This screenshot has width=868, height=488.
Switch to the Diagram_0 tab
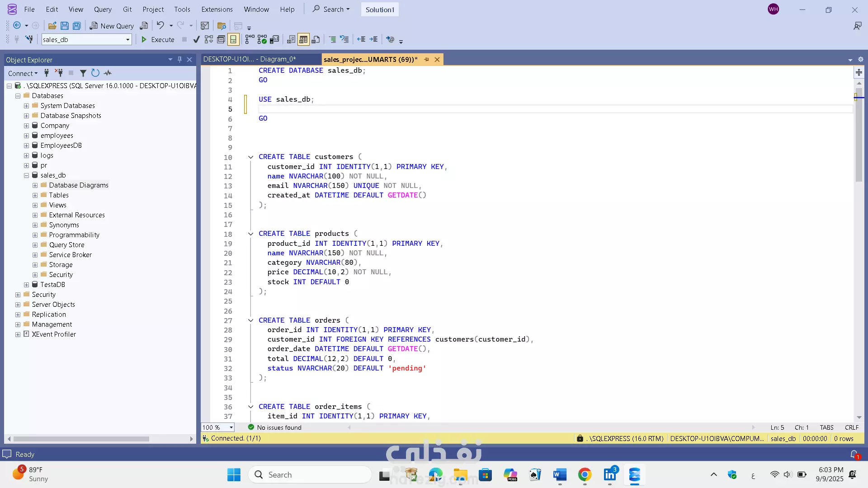249,59
